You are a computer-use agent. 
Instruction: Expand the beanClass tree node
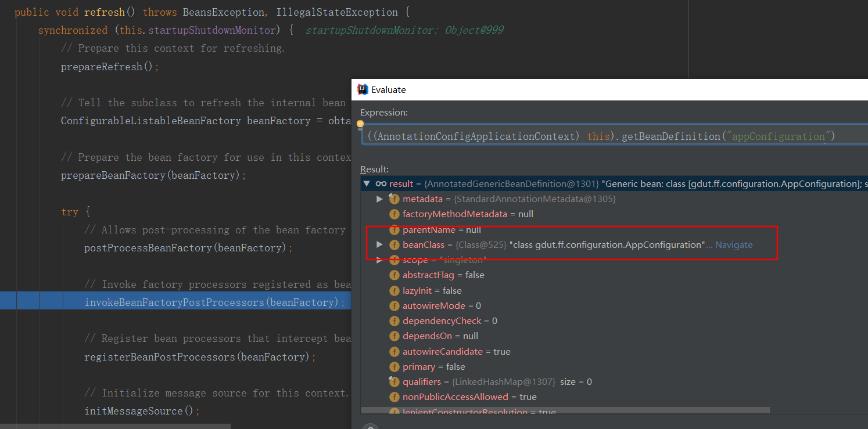(x=379, y=245)
